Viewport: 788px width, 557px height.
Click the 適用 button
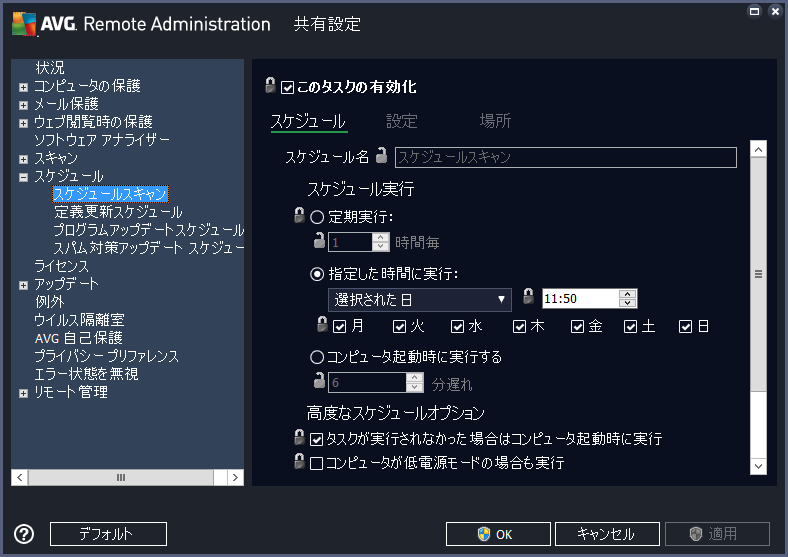pyautogui.click(x=717, y=534)
